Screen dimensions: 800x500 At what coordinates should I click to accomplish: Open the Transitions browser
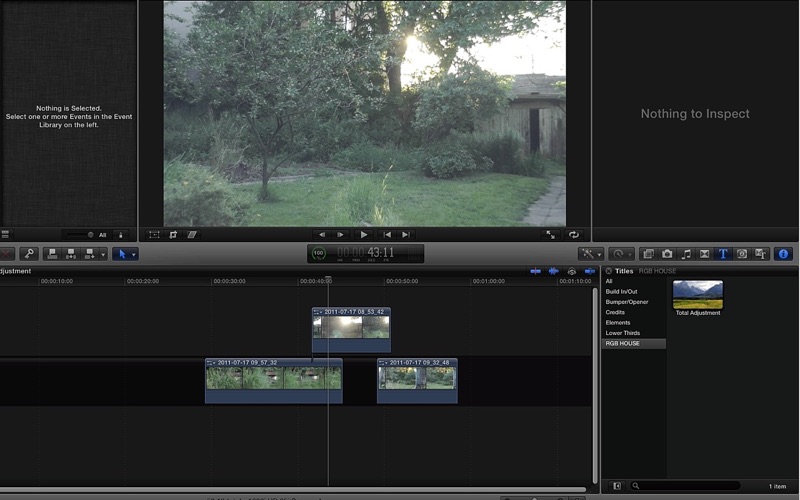click(705, 254)
